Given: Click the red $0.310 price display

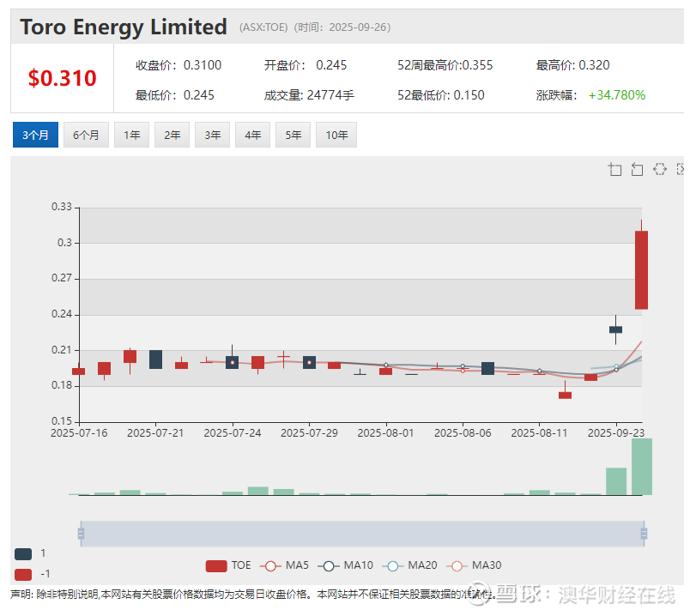Looking at the screenshot, I should point(62,78).
